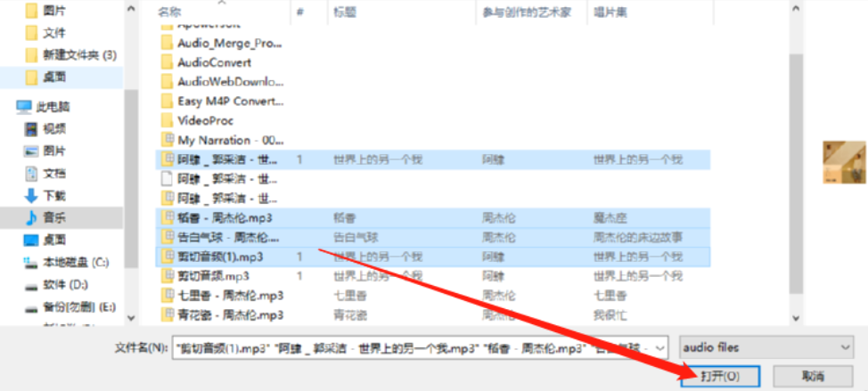
Task: Click the 周杰伦的床边故事 album cell
Action: (x=638, y=238)
